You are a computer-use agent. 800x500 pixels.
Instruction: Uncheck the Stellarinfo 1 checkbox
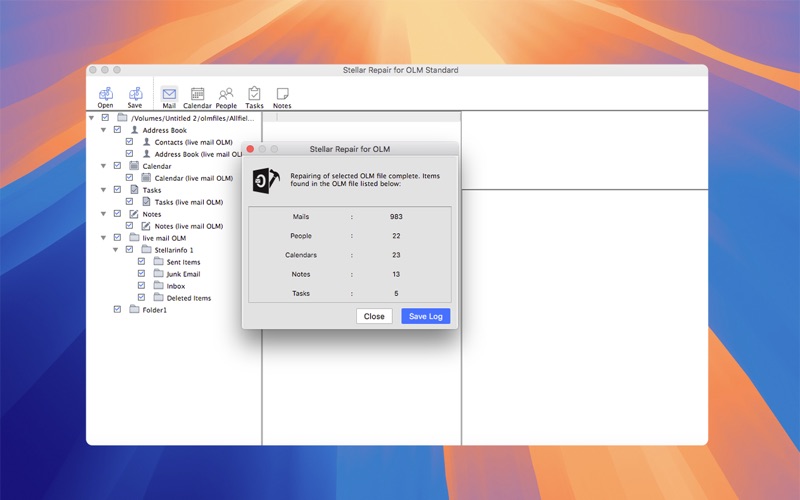coord(129,249)
